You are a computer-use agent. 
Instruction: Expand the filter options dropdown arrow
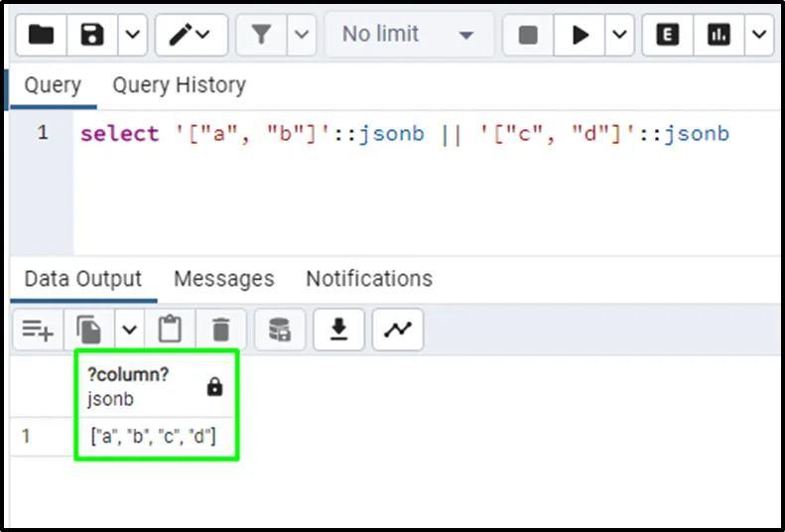coord(302,35)
